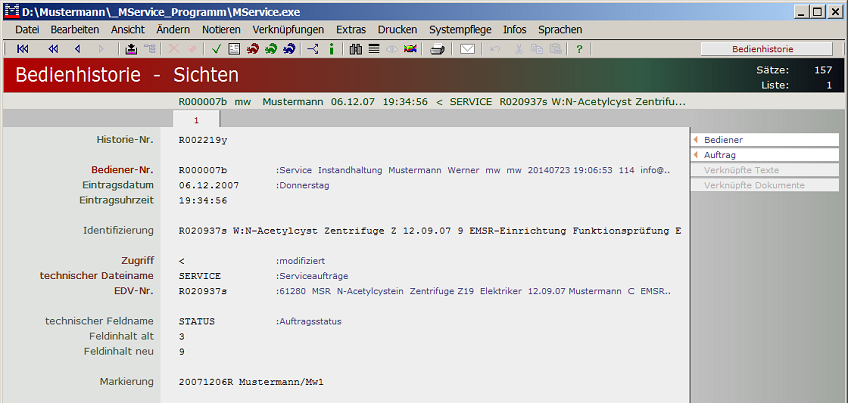Click the greyed scissors cut icon

pyautogui.click(x=519, y=49)
